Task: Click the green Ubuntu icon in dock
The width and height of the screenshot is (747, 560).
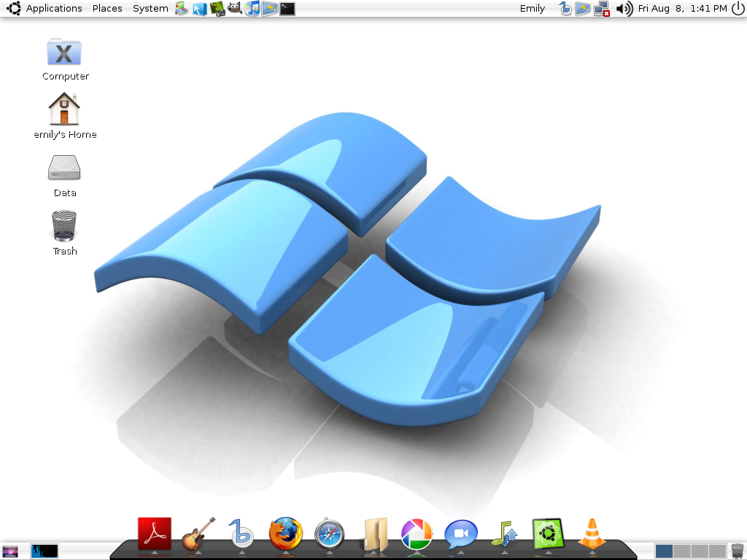Action: coord(548,533)
